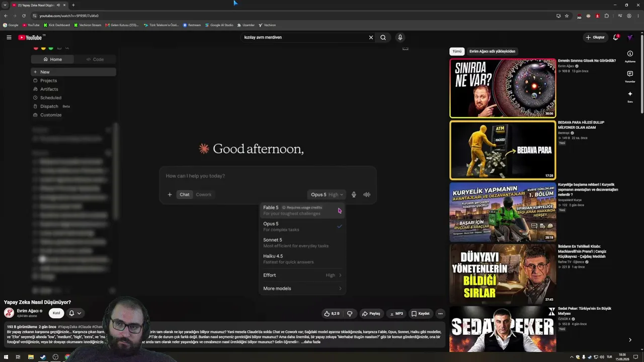This screenshot has height=362, width=644.
Task: Reload the page in Chrome
Action: 24,16
